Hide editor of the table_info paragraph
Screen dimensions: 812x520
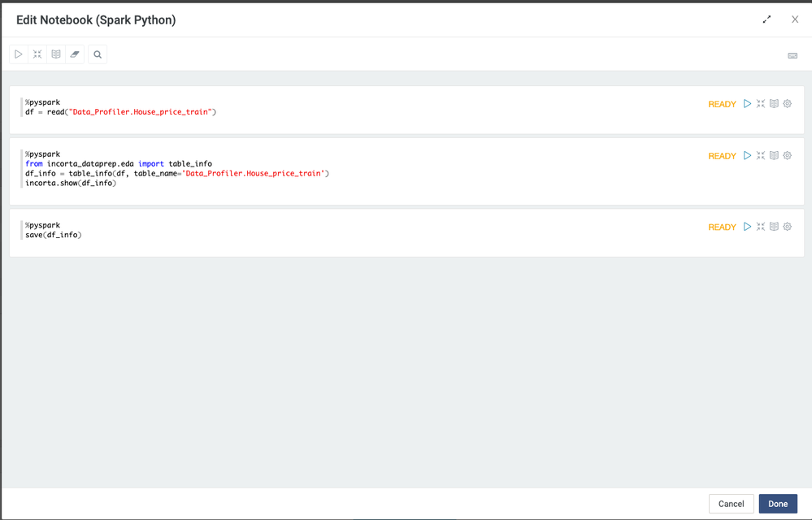pyautogui.click(x=761, y=156)
